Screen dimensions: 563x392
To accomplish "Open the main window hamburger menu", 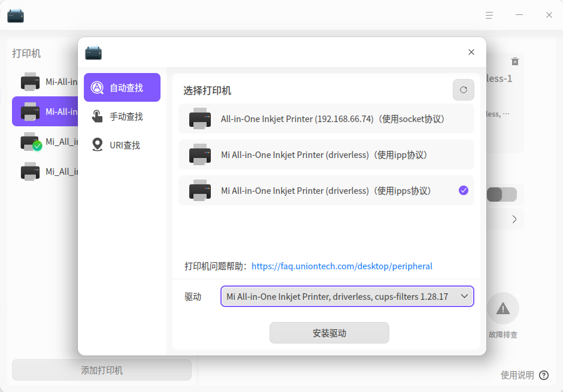I will [x=489, y=15].
